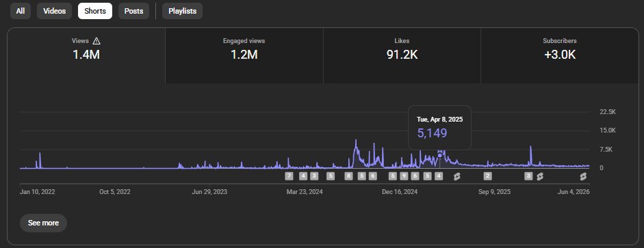Viewport: 644px width, 248px height.
Task: Click the timeline marker labeled 2
Action: click(x=487, y=176)
